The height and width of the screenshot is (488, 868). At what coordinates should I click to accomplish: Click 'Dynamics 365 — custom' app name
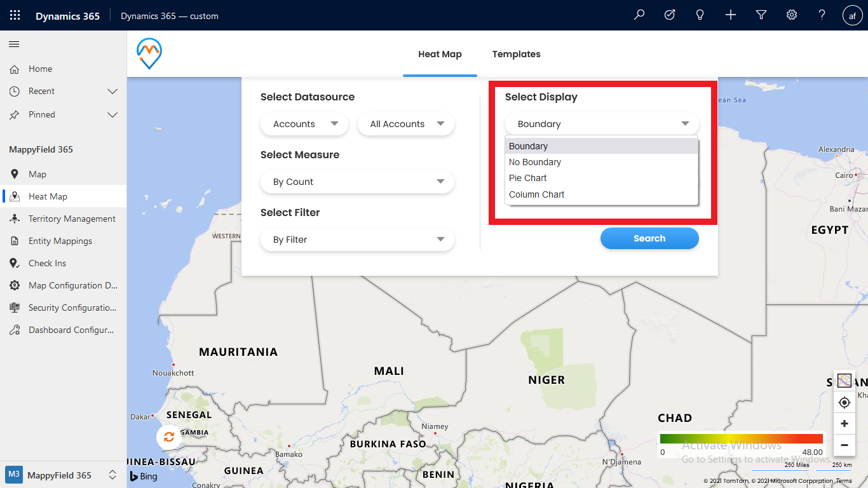170,16
